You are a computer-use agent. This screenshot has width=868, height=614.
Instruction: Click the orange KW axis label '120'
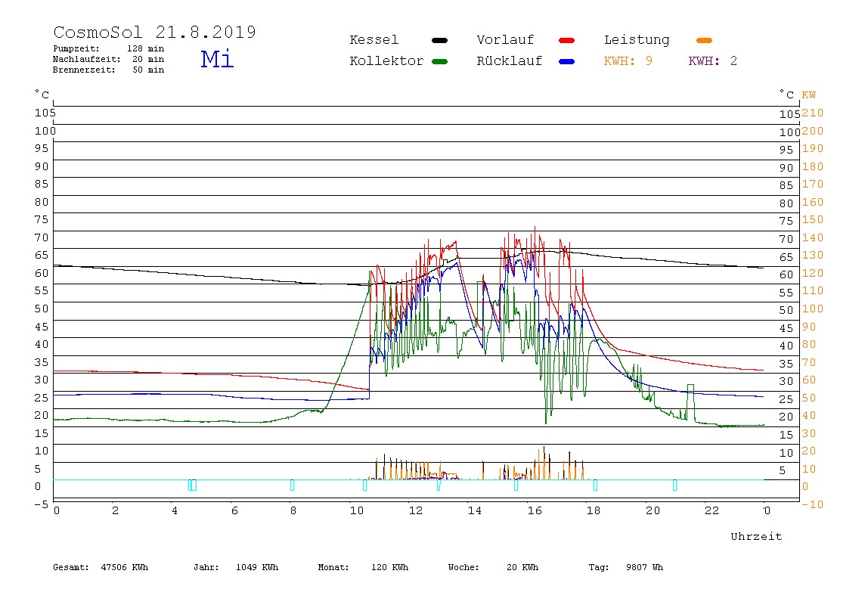coord(813,273)
